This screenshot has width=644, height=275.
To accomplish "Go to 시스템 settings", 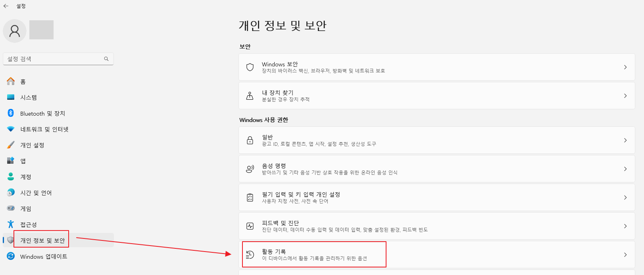I will coord(58,97).
